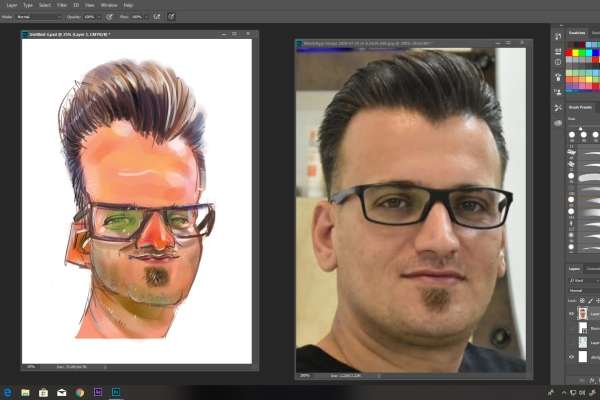Select first round brush in presets top row
600x400 pixels.
coord(572,135)
